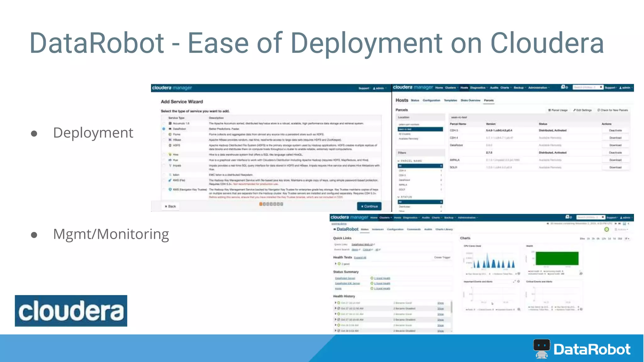The width and height of the screenshot is (644, 362).
Task: Click the HBase service icon
Action: pos(170,140)
